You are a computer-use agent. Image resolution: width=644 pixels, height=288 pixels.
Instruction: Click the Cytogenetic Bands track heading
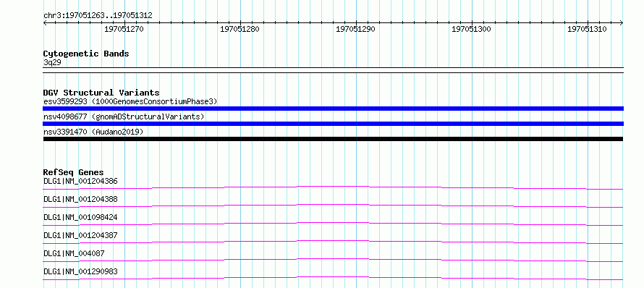(86, 54)
